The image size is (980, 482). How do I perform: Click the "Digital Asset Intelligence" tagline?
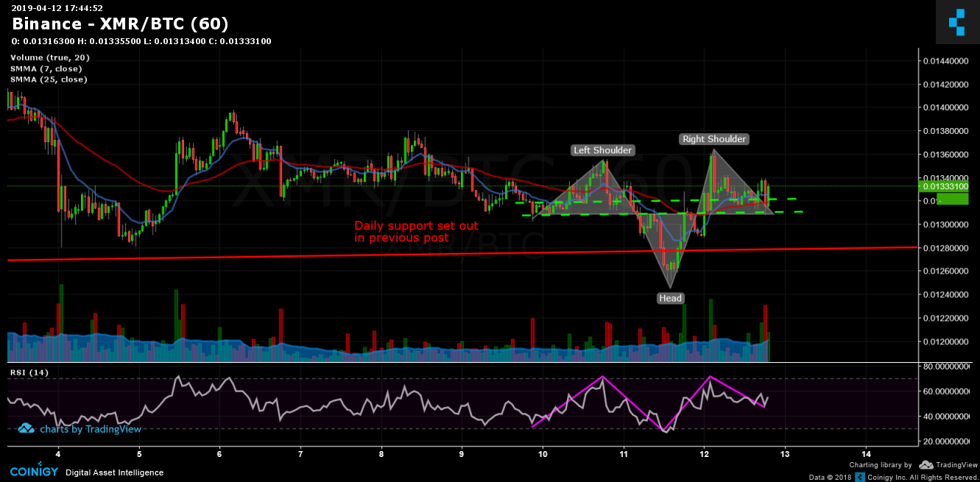(x=115, y=472)
